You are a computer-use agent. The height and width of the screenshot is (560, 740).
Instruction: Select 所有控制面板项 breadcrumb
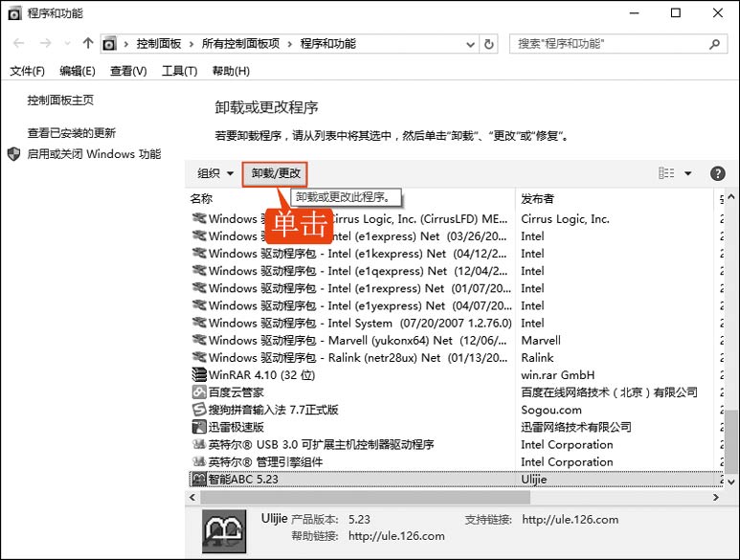pyautogui.click(x=240, y=44)
